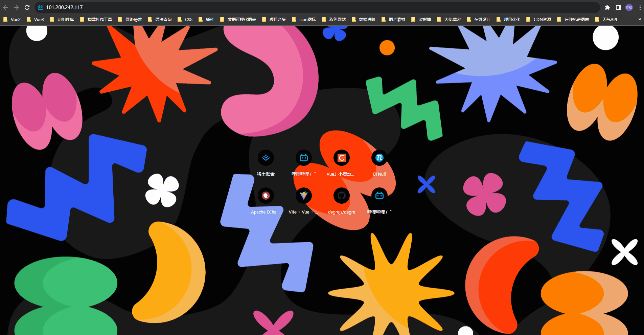
Task: Open the Apache ECharts shortcut
Action: click(x=266, y=201)
